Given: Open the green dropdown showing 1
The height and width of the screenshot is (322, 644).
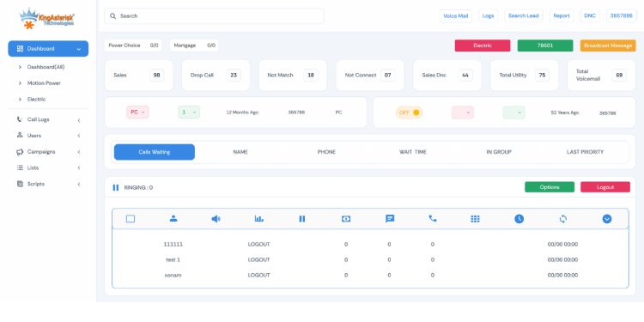Looking at the screenshot, I should (189, 112).
